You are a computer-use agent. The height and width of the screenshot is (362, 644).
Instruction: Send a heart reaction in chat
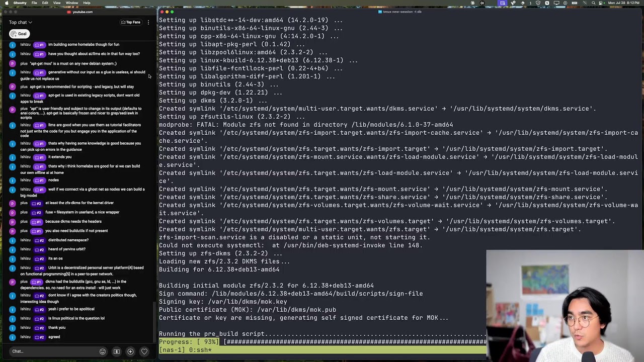coord(144,351)
